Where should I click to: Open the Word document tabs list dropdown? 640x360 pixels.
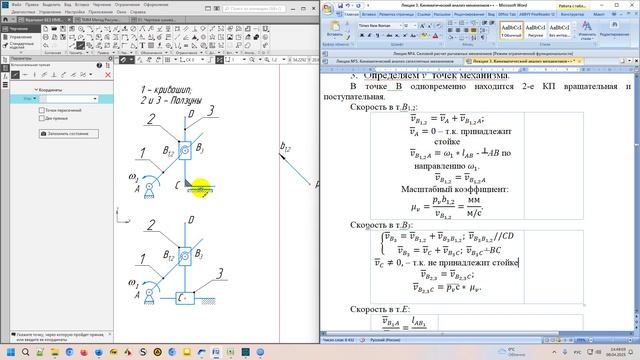click(x=630, y=60)
